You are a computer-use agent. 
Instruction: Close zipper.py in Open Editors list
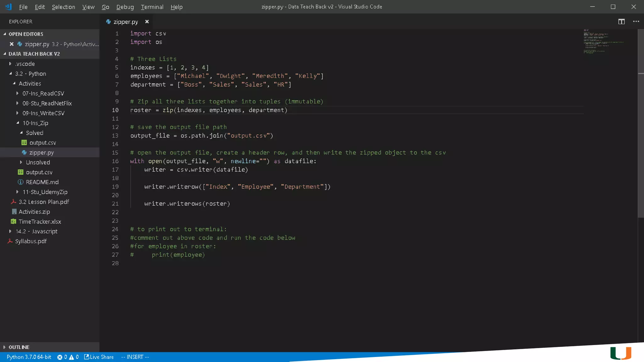pos(12,44)
